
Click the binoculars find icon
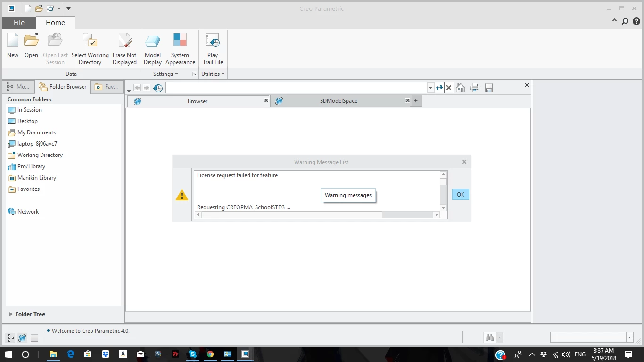pos(489,337)
